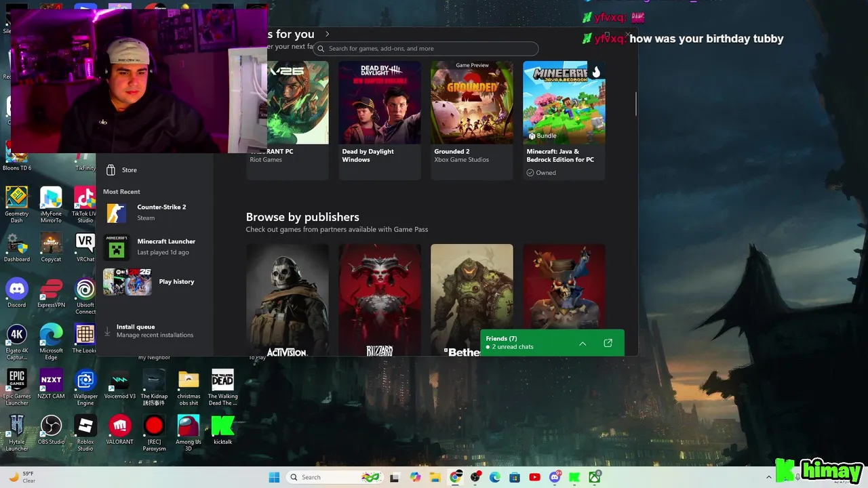Expand the Friends (7) panel chevron

coord(583,344)
